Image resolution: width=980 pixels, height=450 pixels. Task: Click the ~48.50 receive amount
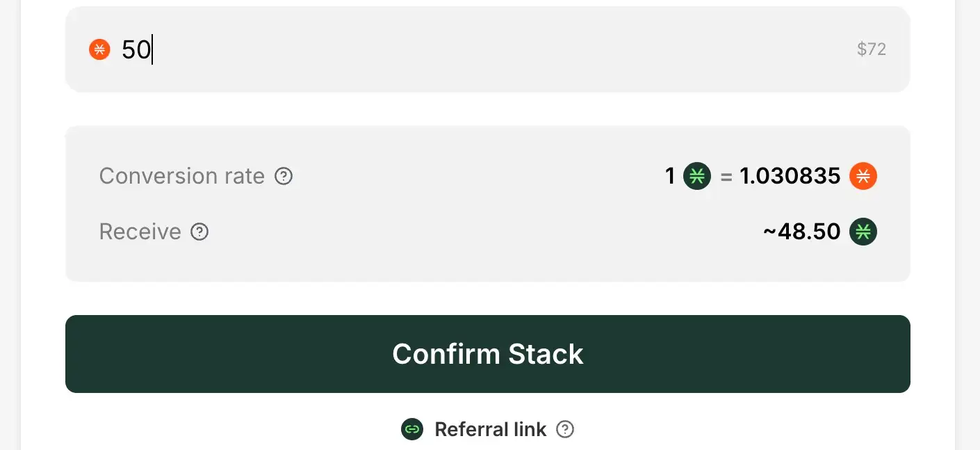pyautogui.click(x=801, y=232)
